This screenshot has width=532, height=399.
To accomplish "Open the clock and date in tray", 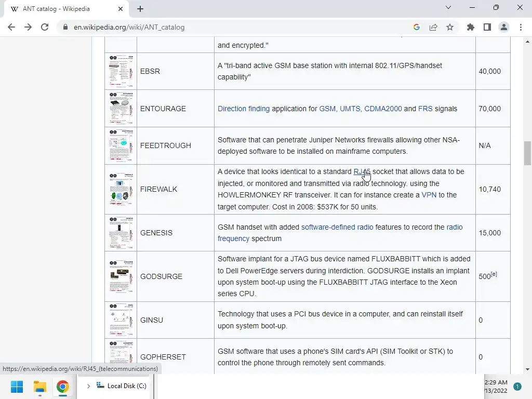I will pyautogui.click(x=496, y=387).
